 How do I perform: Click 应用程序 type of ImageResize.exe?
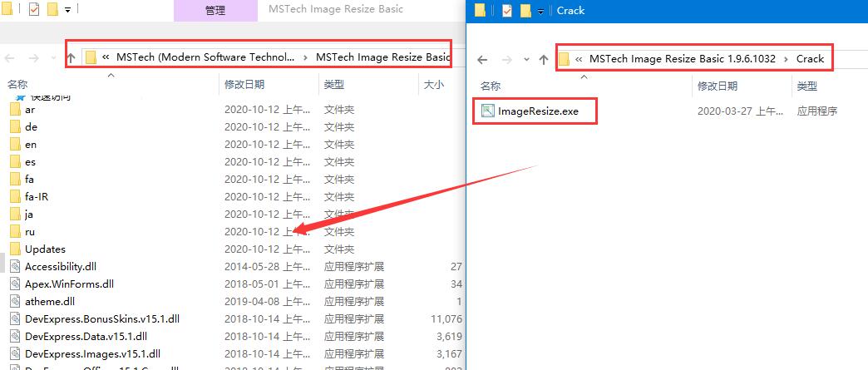tap(817, 111)
